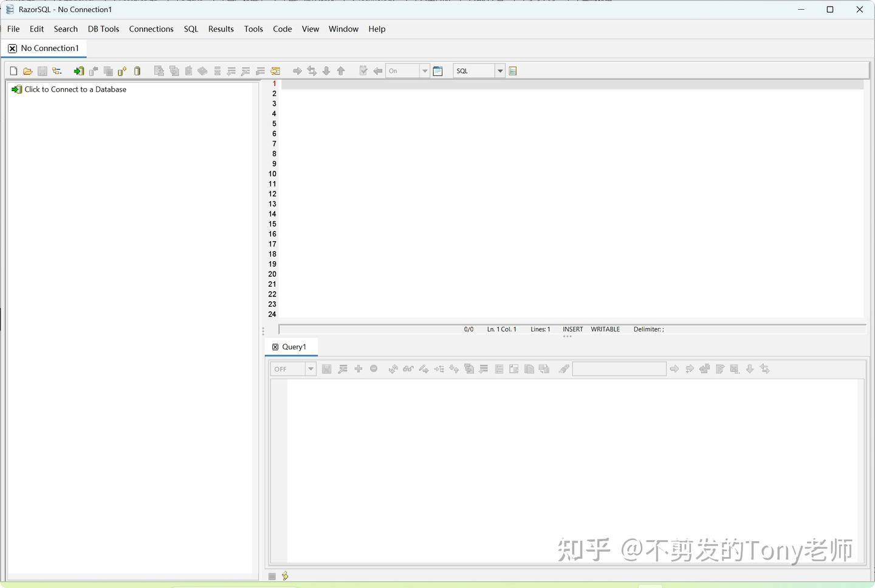Close the Query1 tab with its X
The image size is (875, 588).
pos(275,347)
